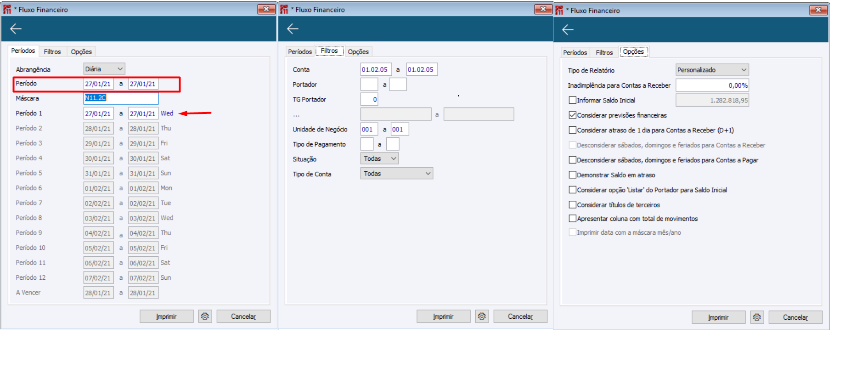868x367 pixels.
Task: Click the Inadimplência percentage field
Action: (x=712, y=85)
